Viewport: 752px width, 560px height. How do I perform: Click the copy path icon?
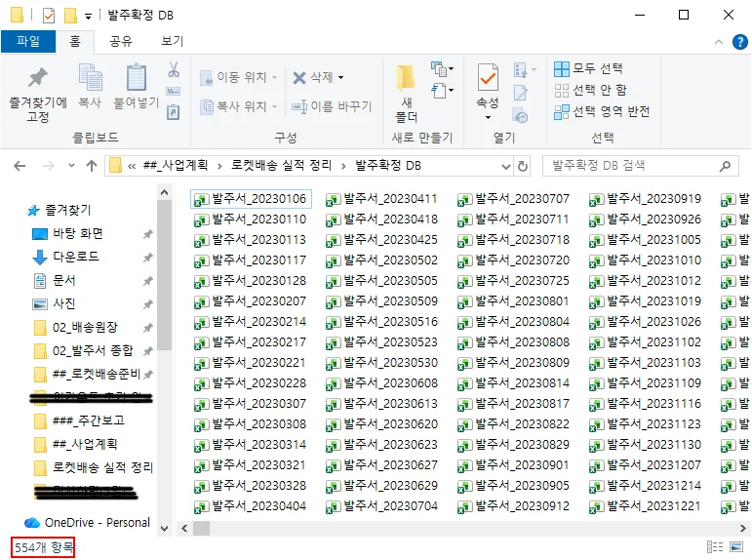click(x=174, y=91)
